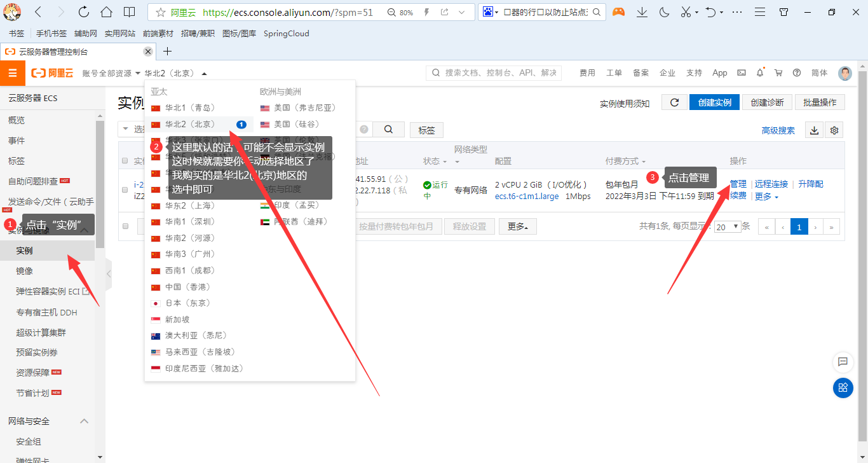
Task: Tick the bottom bulk-action checkbox
Action: coord(125,226)
